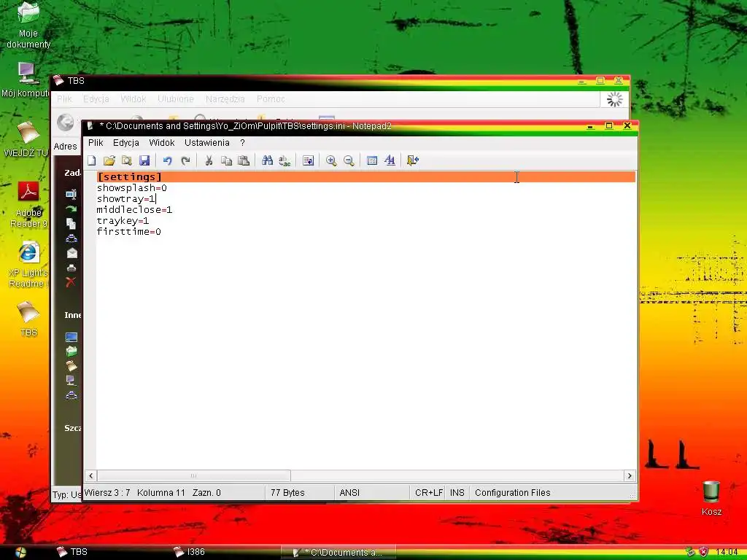Open Pomoc menu in TBS window
Image resolution: width=747 pixels, height=560 pixels.
[271, 99]
